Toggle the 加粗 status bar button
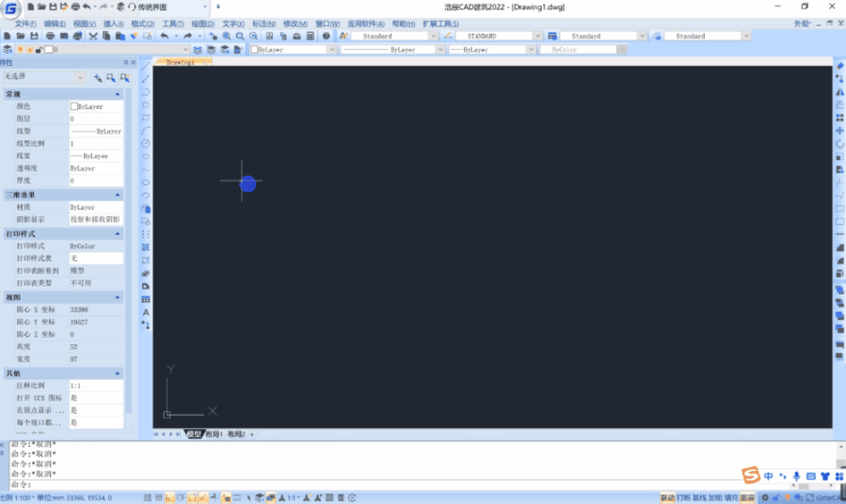This screenshot has height=504, width=846. pos(715,497)
